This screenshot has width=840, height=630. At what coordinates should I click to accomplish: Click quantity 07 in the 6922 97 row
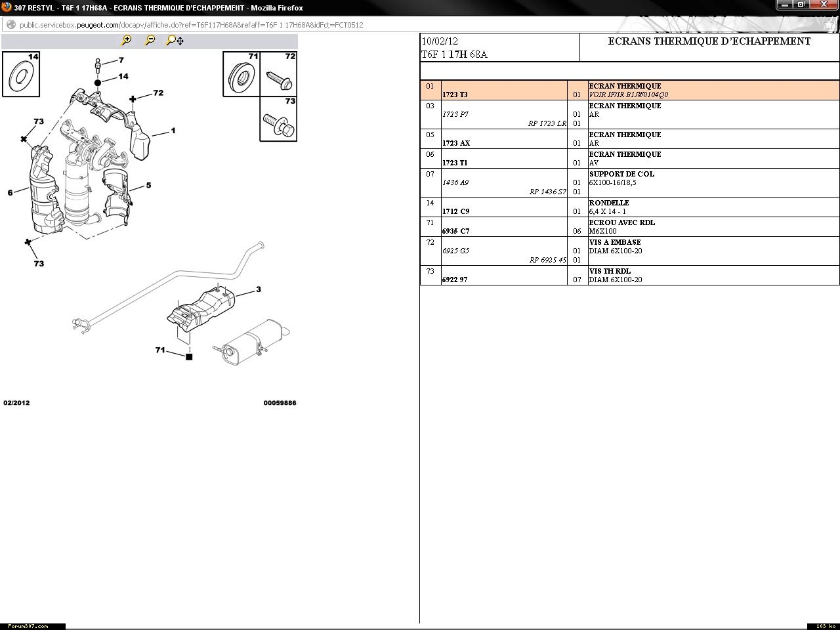click(x=577, y=280)
